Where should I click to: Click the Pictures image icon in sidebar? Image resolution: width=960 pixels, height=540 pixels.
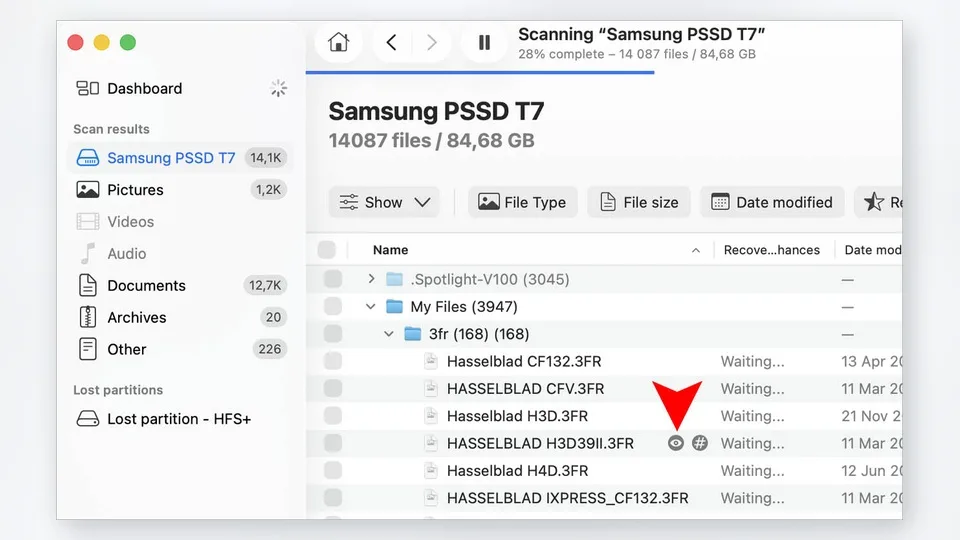88,190
